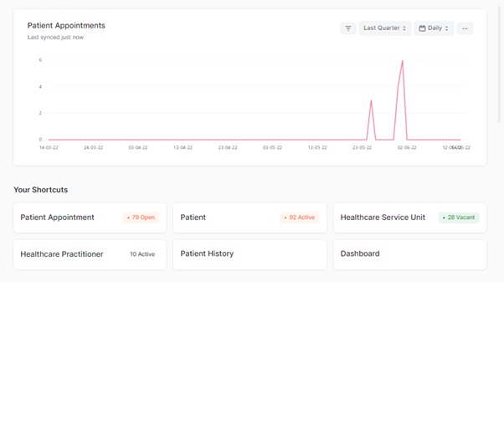Screen dimensions: 504x445
Task: Click the 10 Active practitioner badge
Action: 142,254
